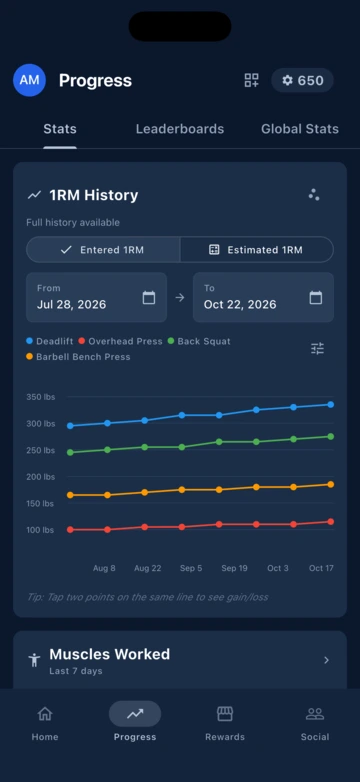Expand Muscles Worked chevron
Screen dimensions: 360x782
[x=327, y=660]
